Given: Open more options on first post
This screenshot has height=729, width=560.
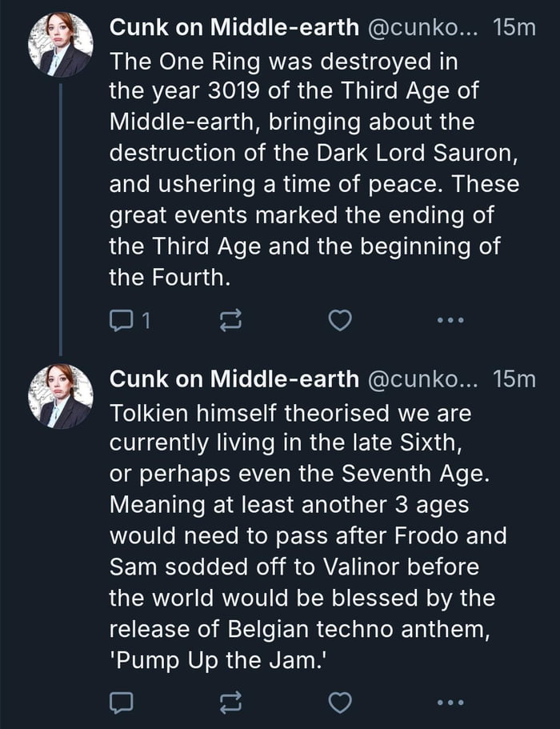Looking at the screenshot, I should 451,321.
